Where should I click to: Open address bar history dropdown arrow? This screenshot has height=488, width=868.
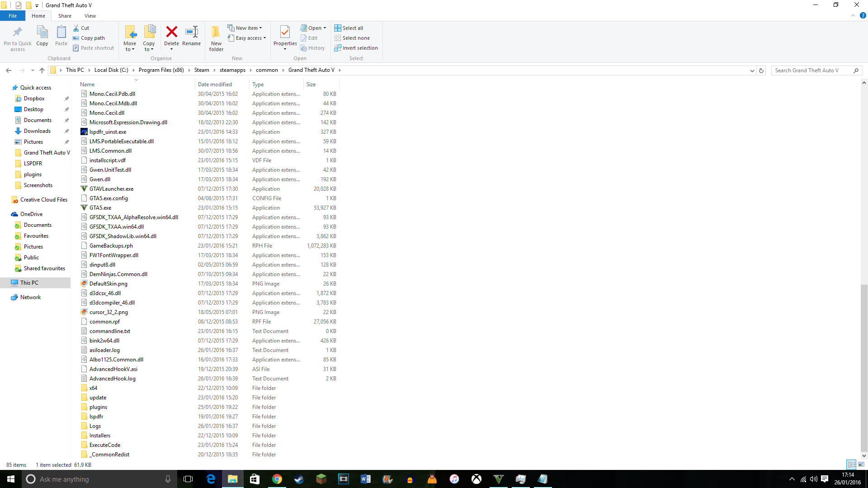(752, 70)
